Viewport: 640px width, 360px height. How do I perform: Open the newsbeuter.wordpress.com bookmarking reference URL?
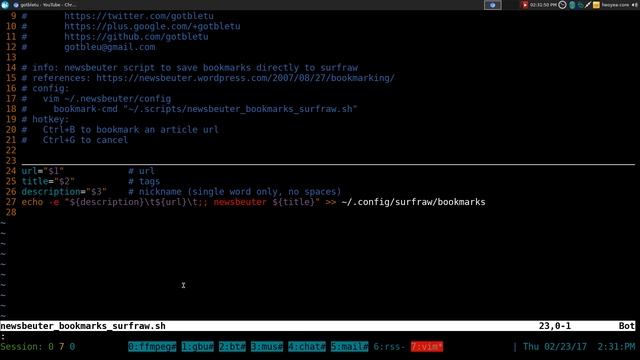click(x=246, y=78)
